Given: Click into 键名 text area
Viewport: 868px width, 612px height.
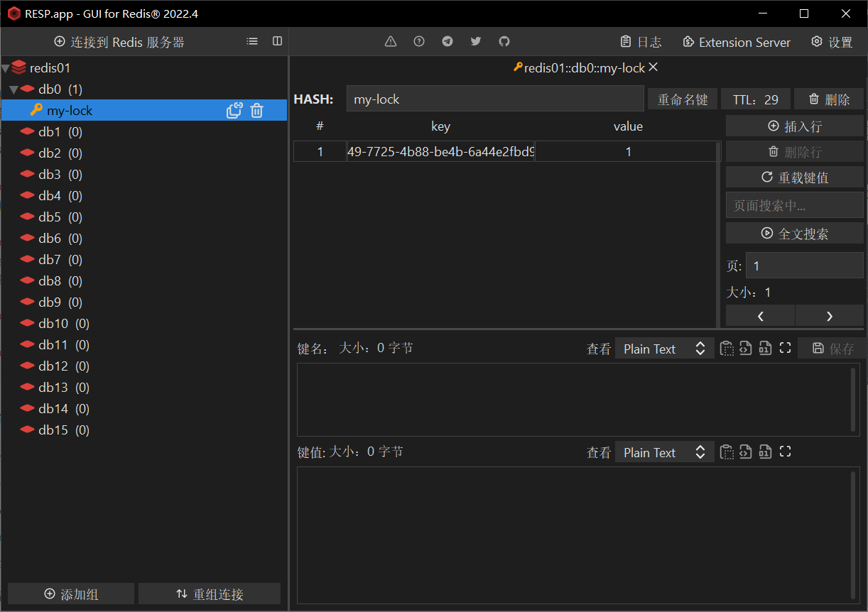Looking at the screenshot, I should [578, 400].
